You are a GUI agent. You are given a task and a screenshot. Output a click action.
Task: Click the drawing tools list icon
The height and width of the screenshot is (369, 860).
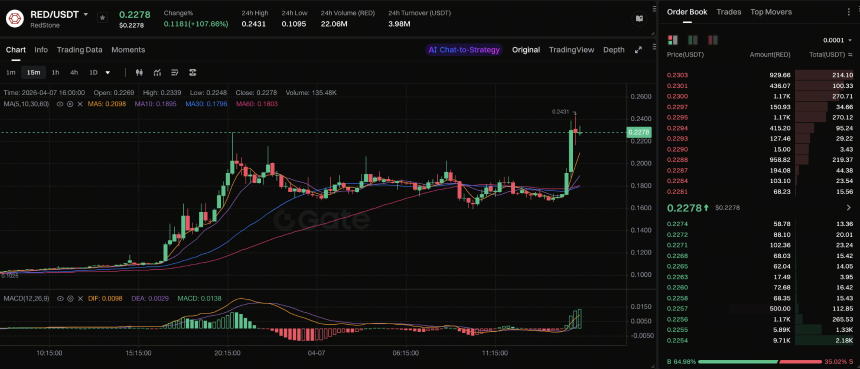pyautogui.click(x=175, y=72)
